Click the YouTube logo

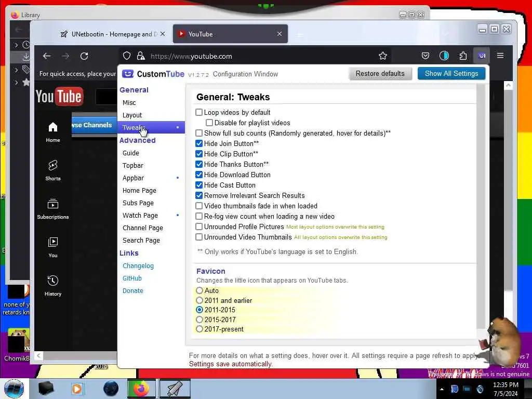pos(59,96)
